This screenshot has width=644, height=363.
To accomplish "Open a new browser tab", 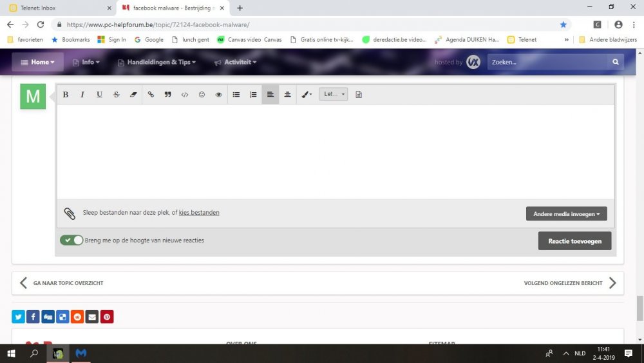I will click(x=240, y=8).
